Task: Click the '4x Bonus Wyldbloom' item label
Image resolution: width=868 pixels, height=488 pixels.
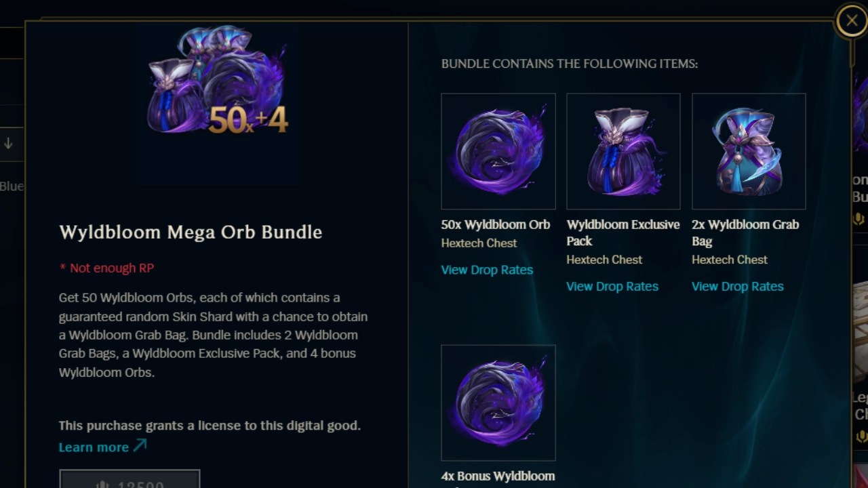Action: [x=498, y=476]
